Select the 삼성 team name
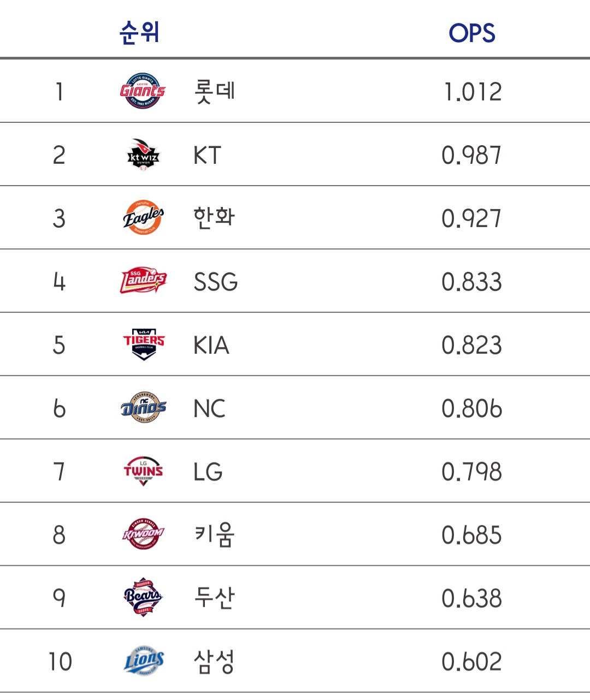590x700 pixels. pos(214,661)
